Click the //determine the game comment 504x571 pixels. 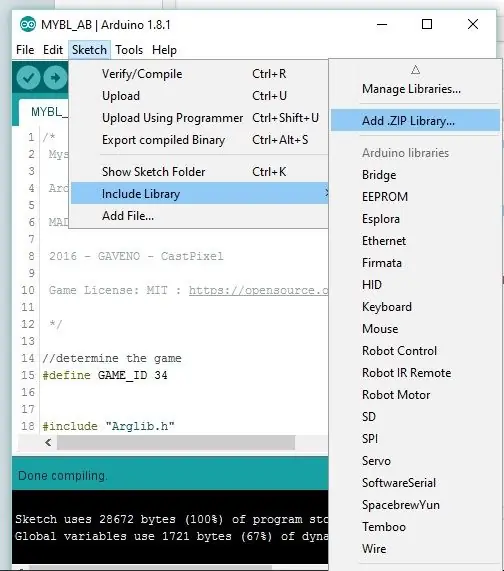(112, 358)
